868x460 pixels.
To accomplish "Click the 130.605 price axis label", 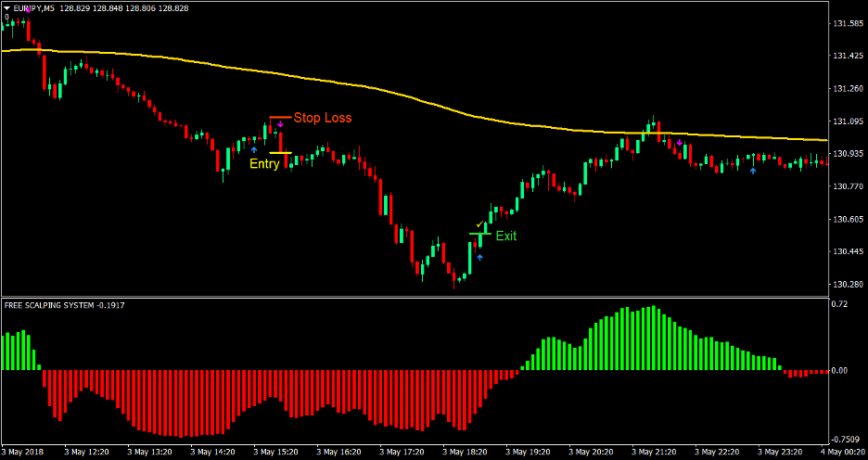I will pos(848,219).
